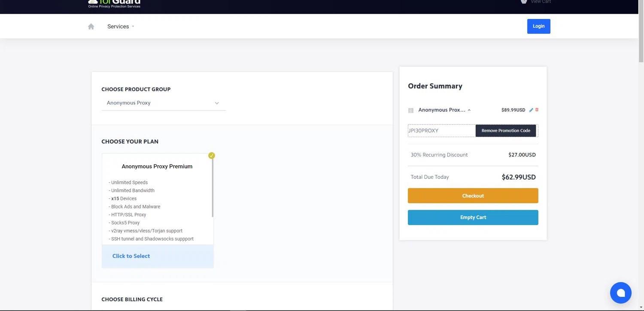Click the list icon beside Anonymous Proxy item
This screenshot has width=644, height=311.
click(411, 110)
